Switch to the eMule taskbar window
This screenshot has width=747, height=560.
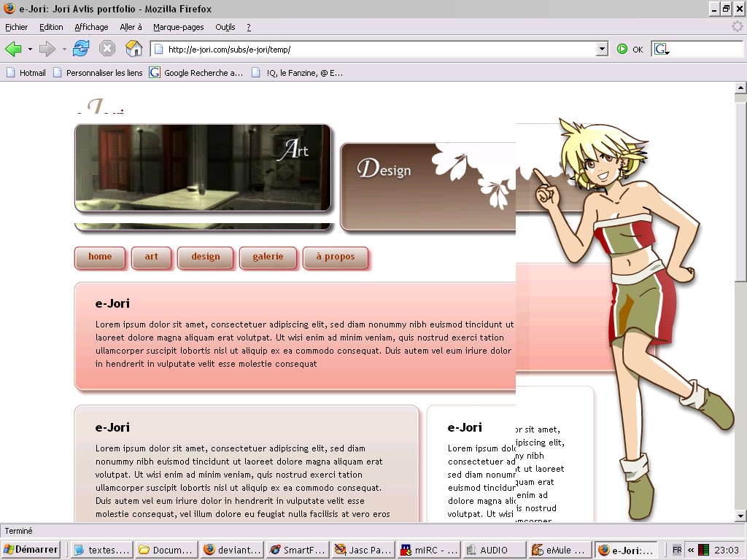pyautogui.click(x=560, y=550)
